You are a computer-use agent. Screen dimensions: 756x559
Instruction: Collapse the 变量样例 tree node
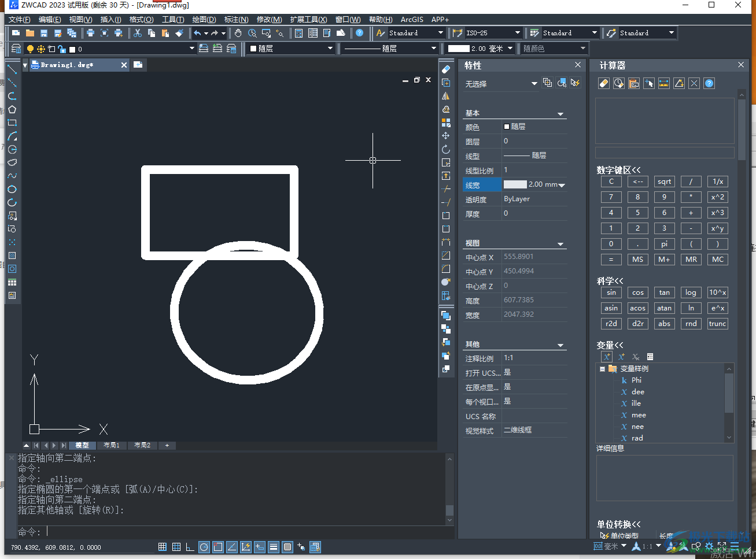602,369
